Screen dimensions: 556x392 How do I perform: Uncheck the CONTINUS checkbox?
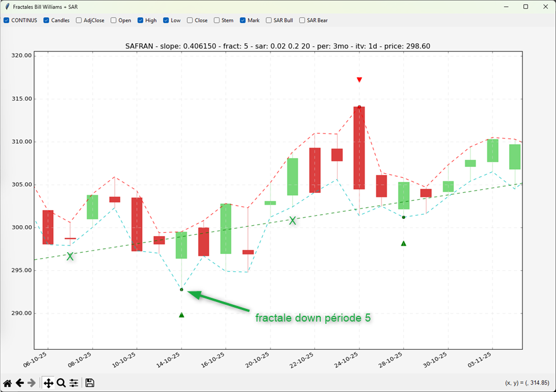click(7, 20)
